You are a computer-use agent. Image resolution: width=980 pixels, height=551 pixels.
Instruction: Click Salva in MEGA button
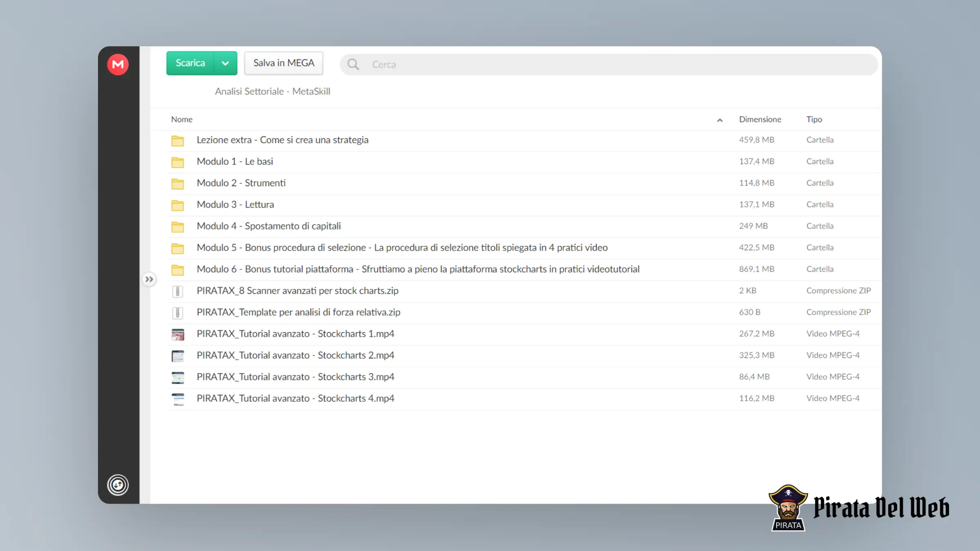pyautogui.click(x=284, y=63)
